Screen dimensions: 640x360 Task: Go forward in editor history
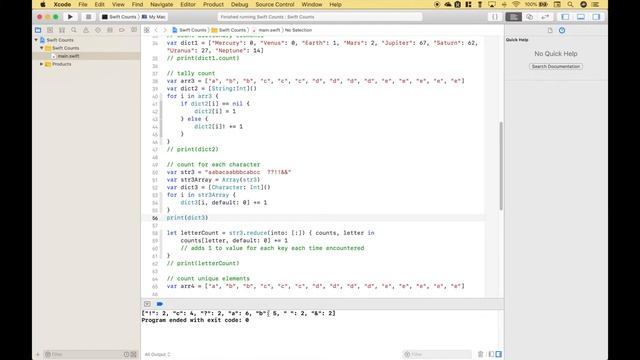(165, 30)
